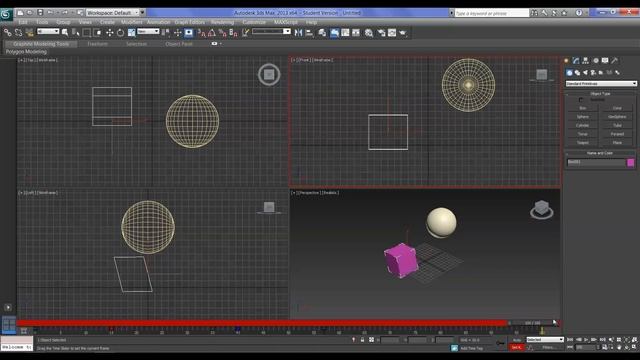
Task: Click the Teapot primitive button
Action: [582, 143]
